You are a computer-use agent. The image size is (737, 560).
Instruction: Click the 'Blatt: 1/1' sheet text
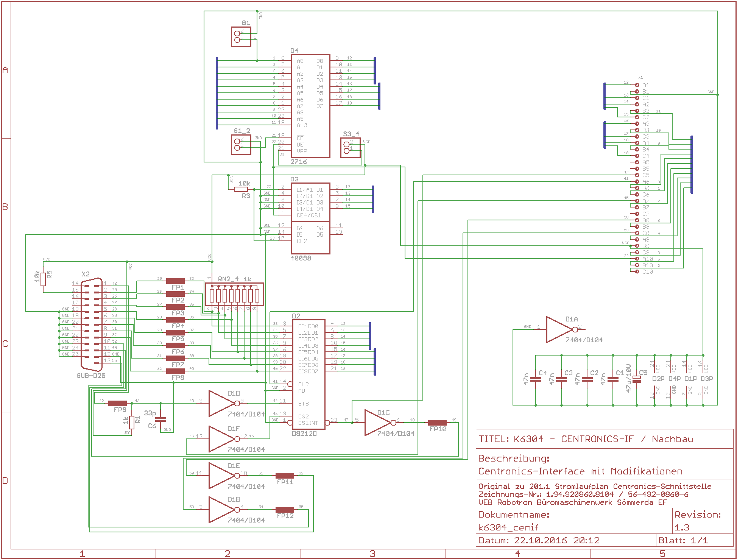click(683, 540)
